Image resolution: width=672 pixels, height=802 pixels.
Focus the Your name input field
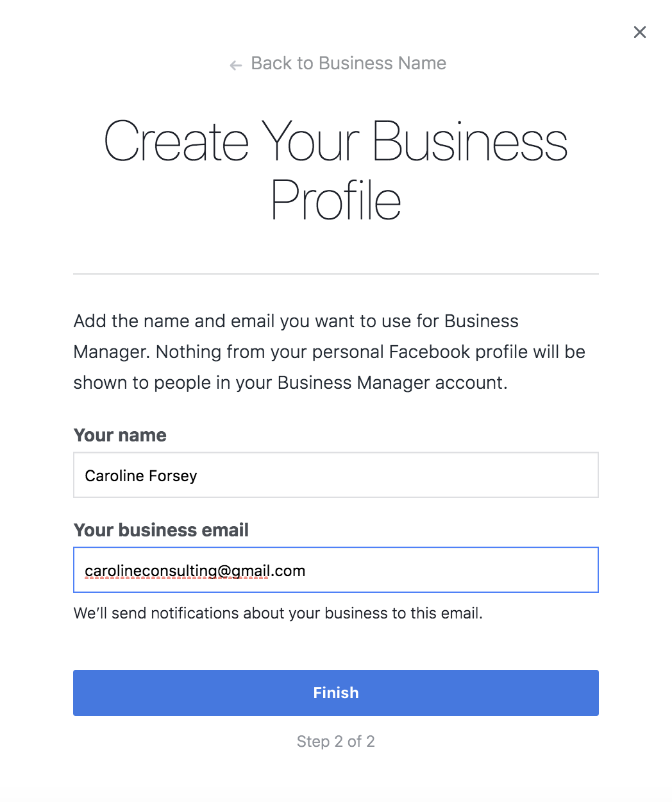(x=336, y=475)
